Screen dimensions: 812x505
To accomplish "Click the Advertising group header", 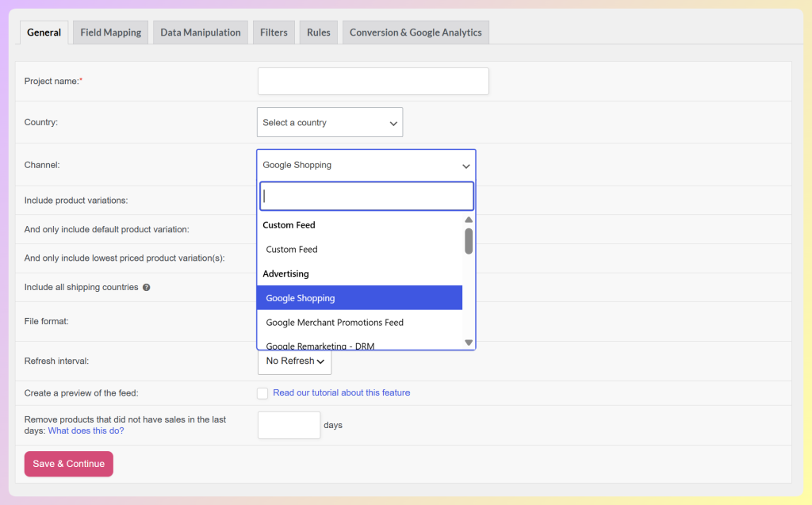I will coord(285,274).
